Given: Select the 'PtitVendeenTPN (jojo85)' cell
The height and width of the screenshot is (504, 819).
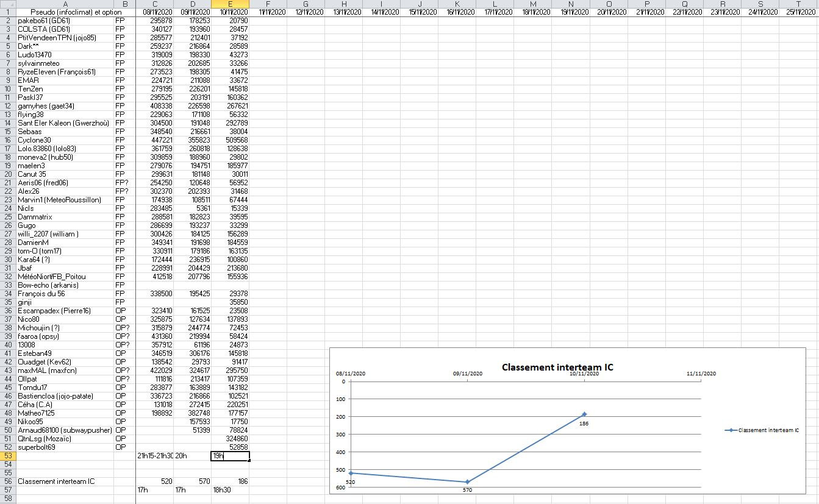Looking at the screenshot, I should click(64, 37).
